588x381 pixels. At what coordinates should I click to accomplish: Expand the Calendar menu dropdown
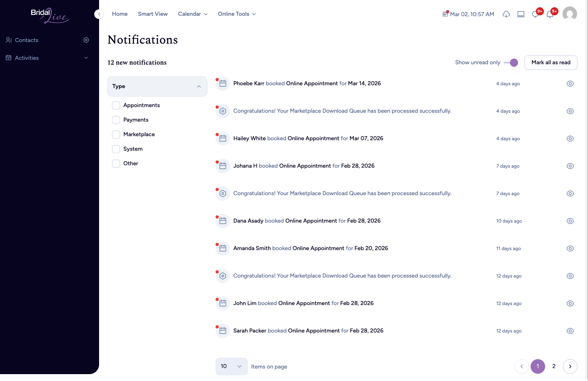pyautogui.click(x=192, y=14)
